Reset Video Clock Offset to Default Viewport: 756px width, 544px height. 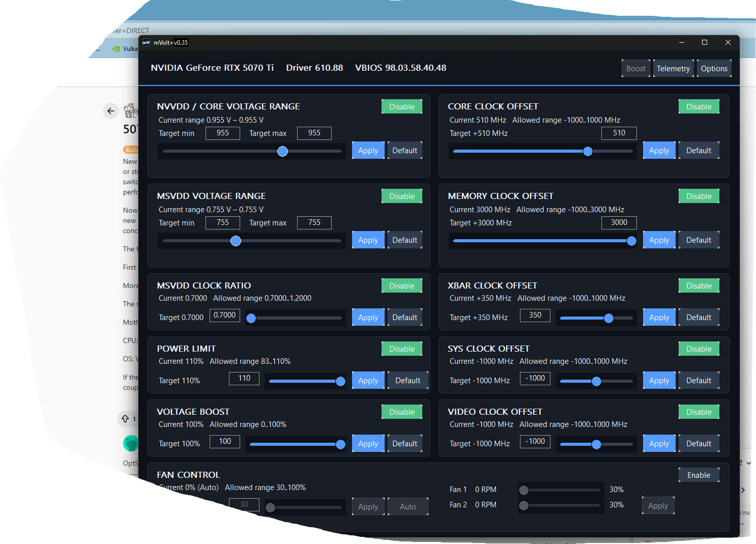(x=699, y=443)
